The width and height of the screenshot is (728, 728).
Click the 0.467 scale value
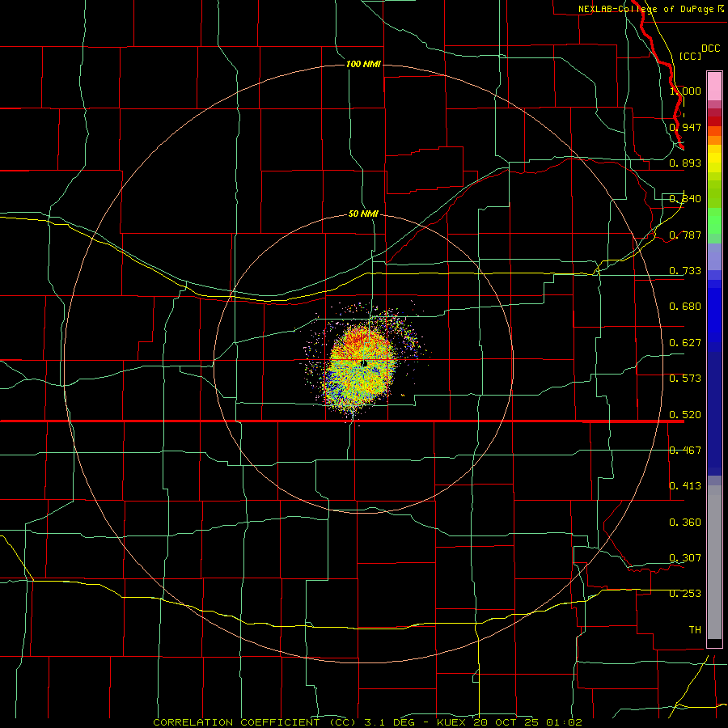(685, 451)
